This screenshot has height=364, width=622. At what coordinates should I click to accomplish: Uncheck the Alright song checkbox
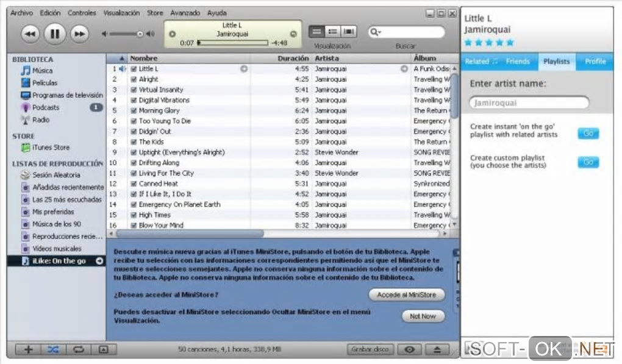click(x=134, y=79)
